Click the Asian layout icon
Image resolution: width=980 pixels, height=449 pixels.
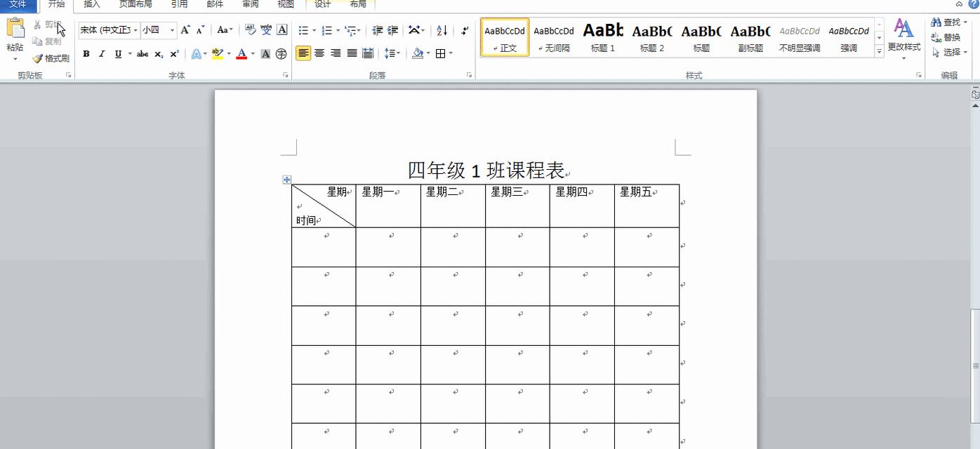(x=415, y=30)
